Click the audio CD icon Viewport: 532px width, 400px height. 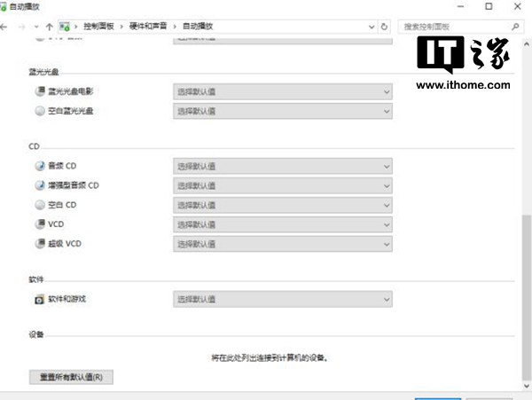click(39, 166)
